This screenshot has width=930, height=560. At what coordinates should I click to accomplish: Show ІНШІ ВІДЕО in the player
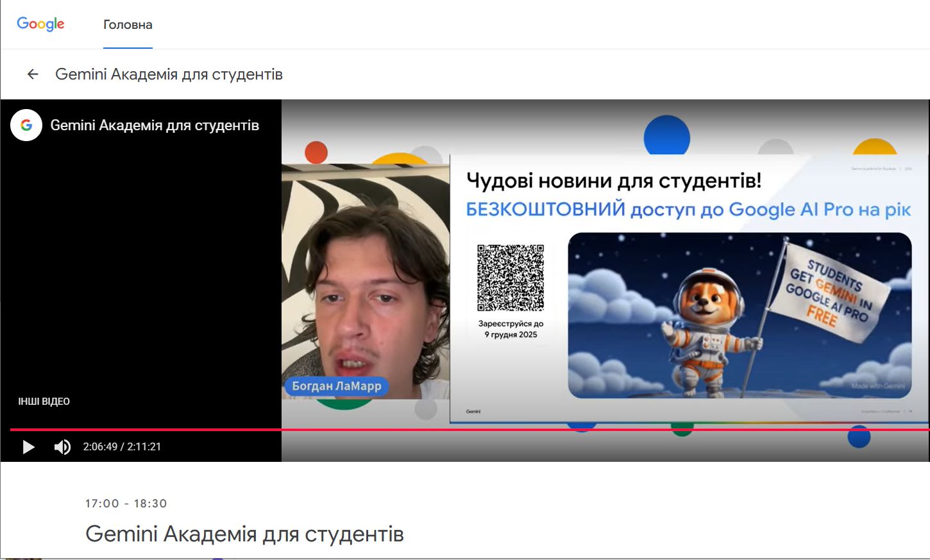[x=44, y=402]
